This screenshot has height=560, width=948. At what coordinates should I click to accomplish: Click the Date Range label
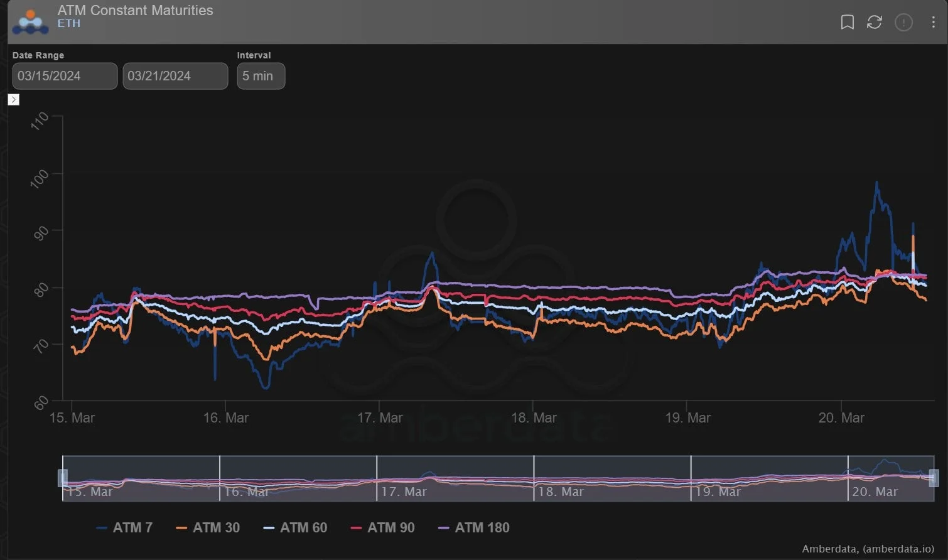pyautogui.click(x=38, y=55)
